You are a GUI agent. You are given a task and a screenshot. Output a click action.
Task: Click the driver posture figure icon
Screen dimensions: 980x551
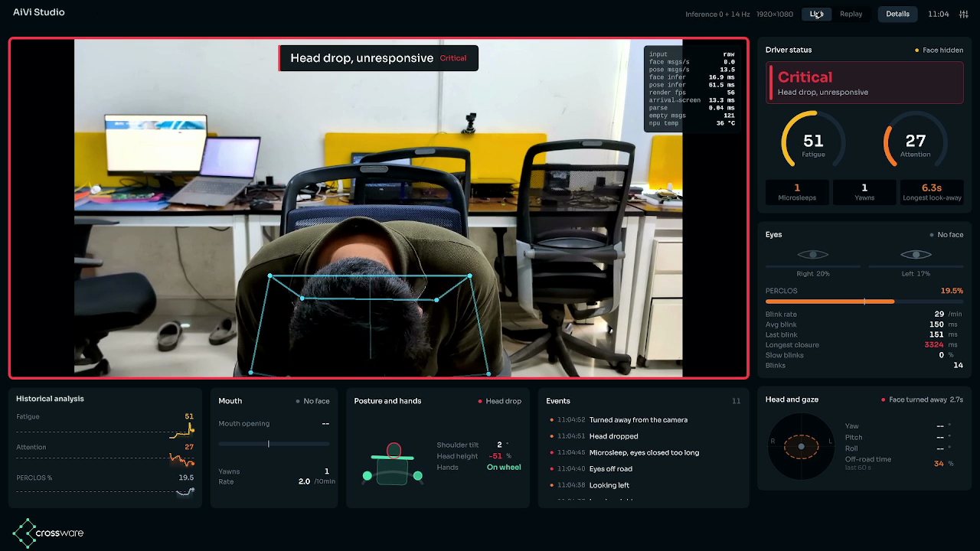click(x=393, y=465)
